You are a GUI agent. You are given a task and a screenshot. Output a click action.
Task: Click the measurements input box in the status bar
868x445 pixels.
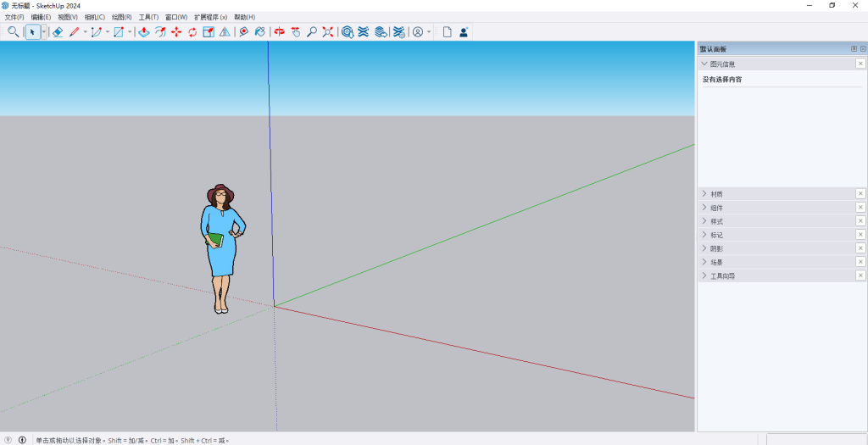click(815, 439)
